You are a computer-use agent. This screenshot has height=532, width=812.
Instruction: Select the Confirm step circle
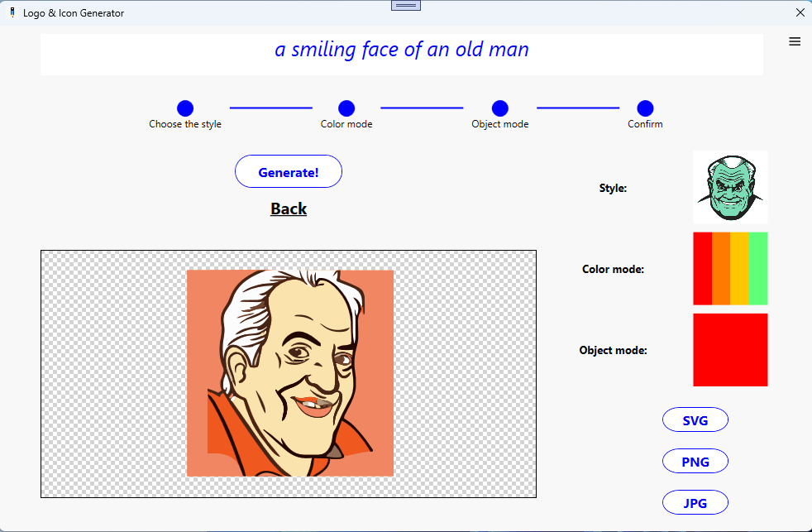coord(645,108)
